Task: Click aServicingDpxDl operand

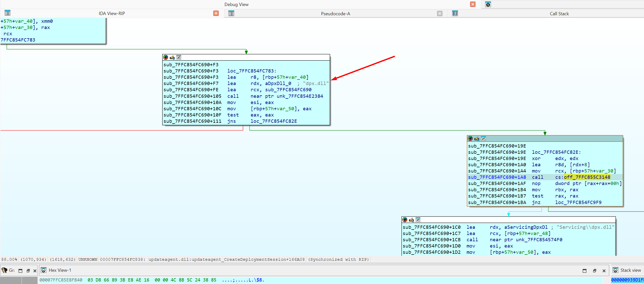Action: coord(526,227)
